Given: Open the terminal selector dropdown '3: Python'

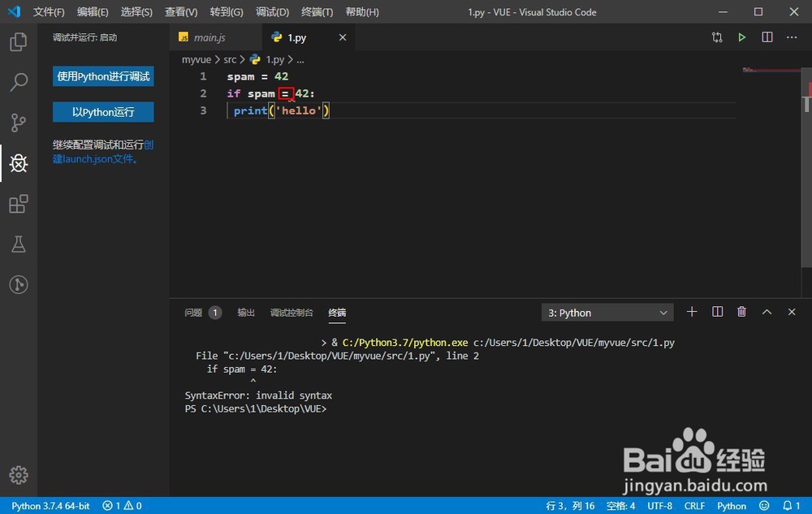Looking at the screenshot, I should [x=607, y=313].
